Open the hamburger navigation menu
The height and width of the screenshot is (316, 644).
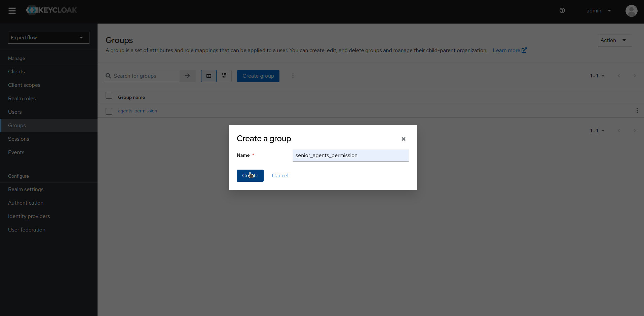[12, 10]
